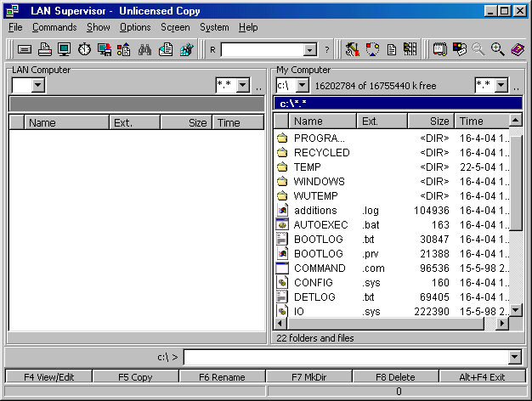Screen dimensions: 532x401
Task: Click the question mark toolbar button
Action: coord(326,50)
